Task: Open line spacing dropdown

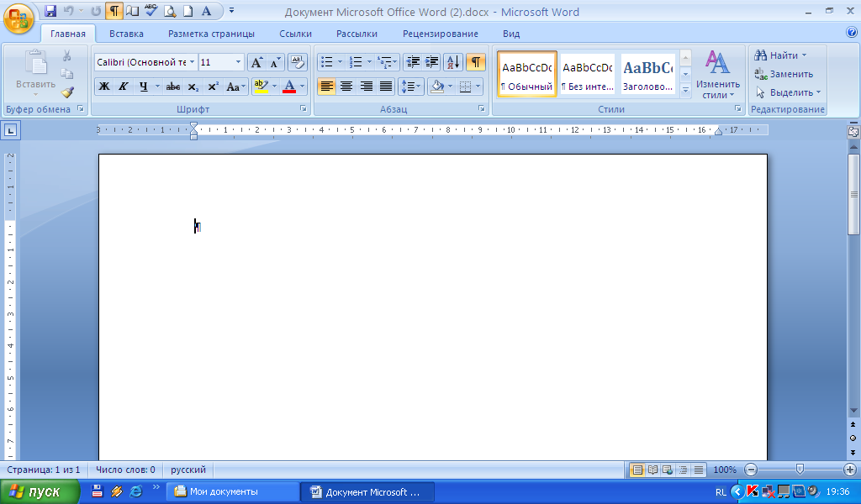Action: point(410,87)
